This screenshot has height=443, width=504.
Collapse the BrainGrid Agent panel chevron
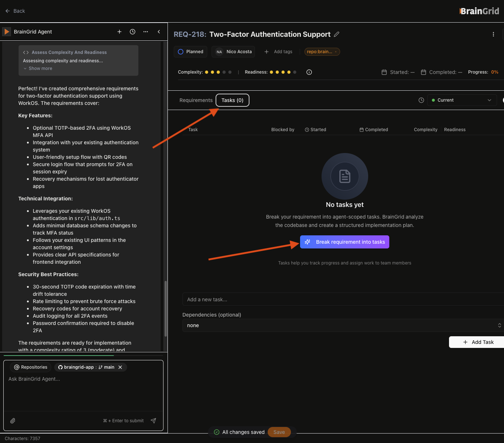pyautogui.click(x=159, y=32)
